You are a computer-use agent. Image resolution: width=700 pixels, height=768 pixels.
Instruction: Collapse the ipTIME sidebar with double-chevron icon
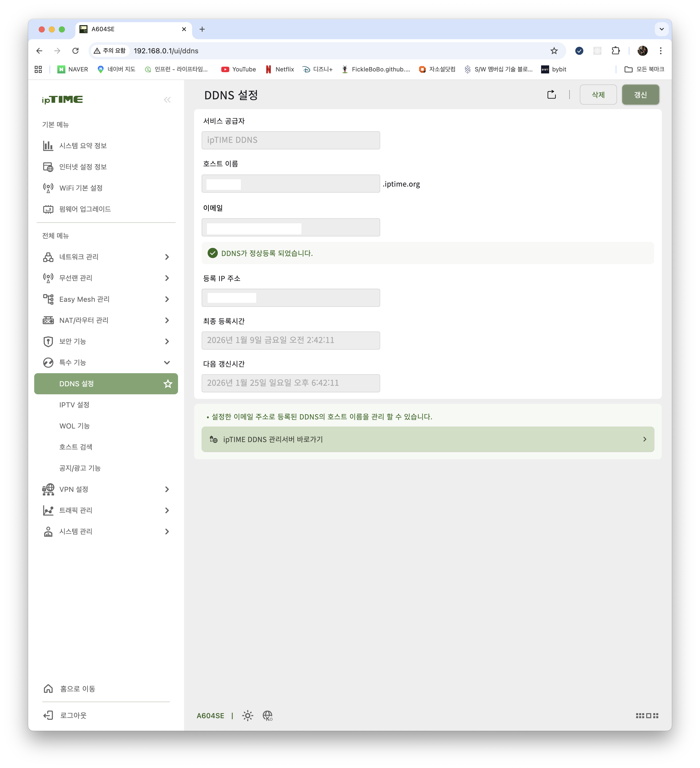pyautogui.click(x=167, y=100)
